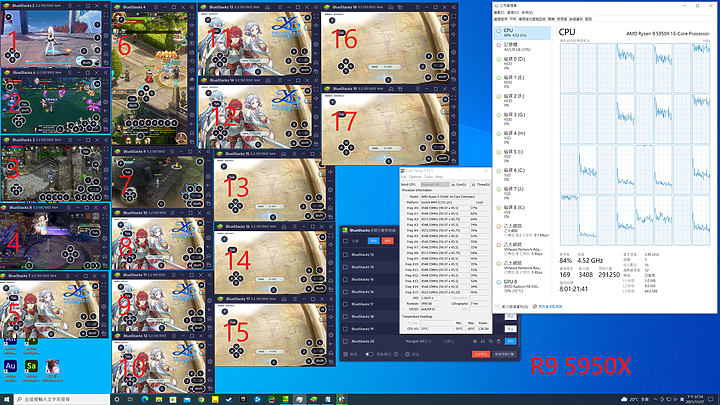Select the memory entry in Task Manager sidebar
The width and height of the screenshot is (720, 405).
522,47
